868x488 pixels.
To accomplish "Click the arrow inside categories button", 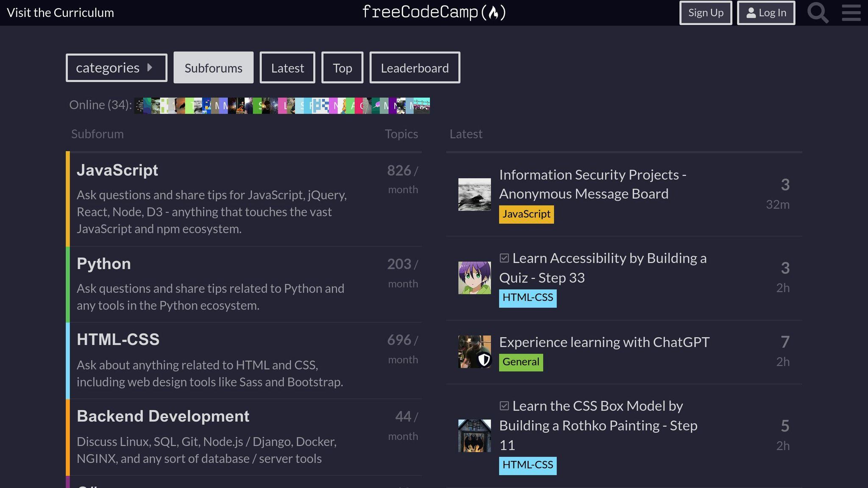I will point(150,67).
